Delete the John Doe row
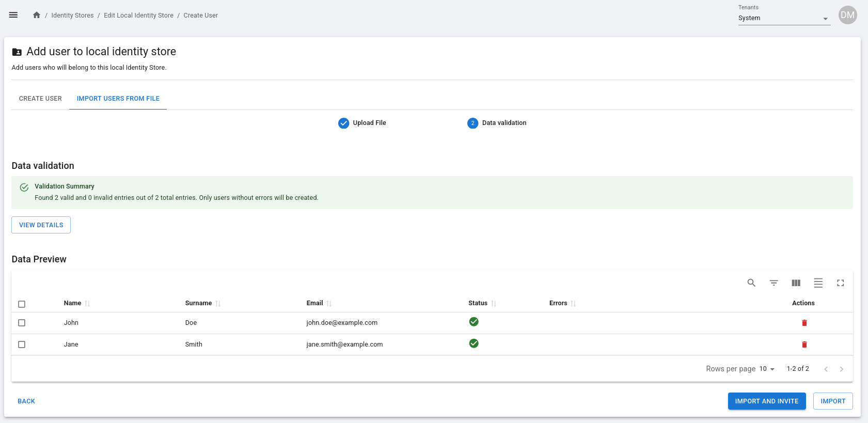 804,323
